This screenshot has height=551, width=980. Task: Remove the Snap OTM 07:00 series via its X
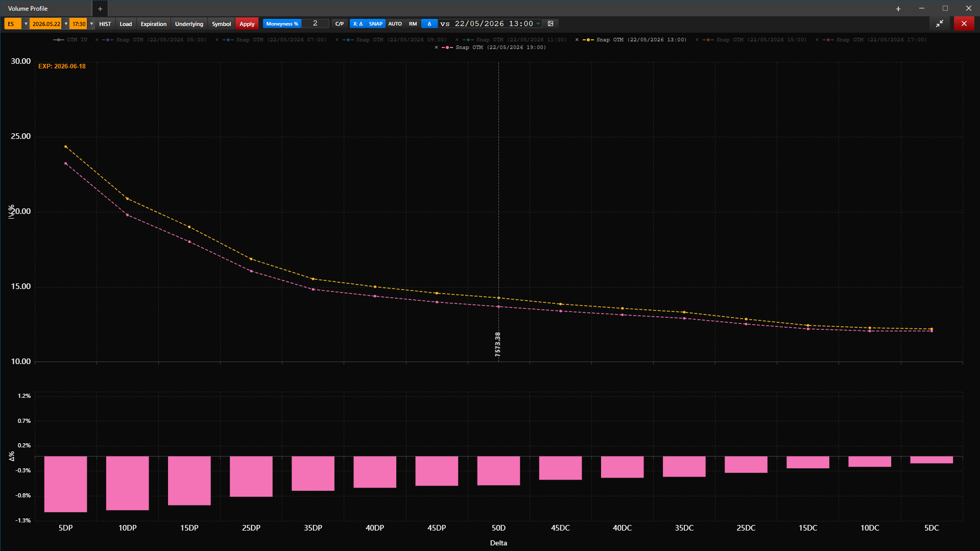[217, 40]
